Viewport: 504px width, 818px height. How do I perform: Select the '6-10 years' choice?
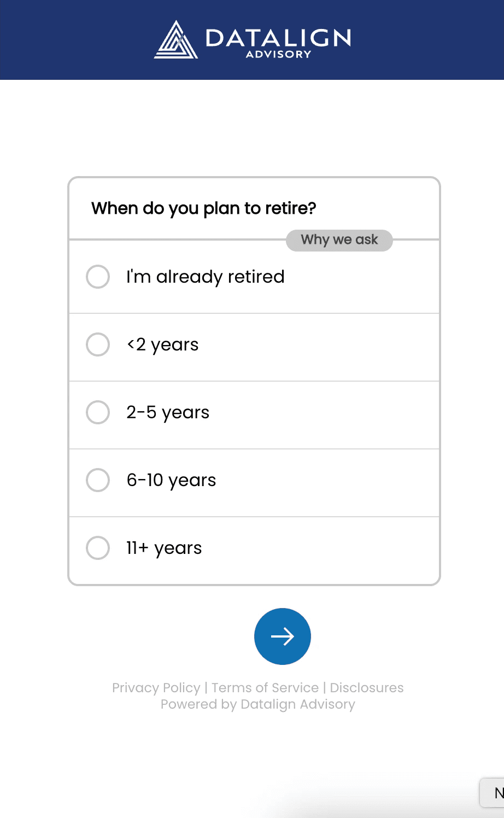[171, 480]
